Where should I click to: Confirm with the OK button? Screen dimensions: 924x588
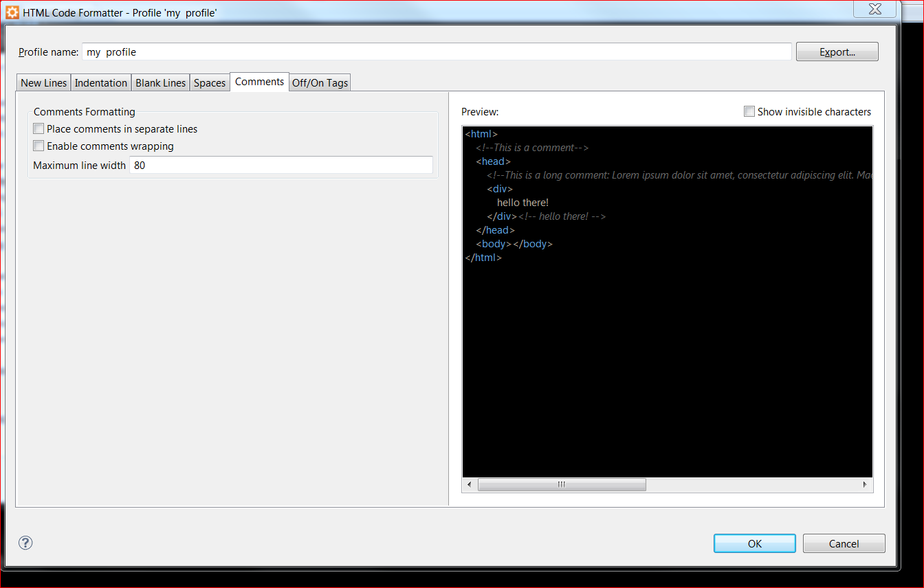click(x=755, y=543)
